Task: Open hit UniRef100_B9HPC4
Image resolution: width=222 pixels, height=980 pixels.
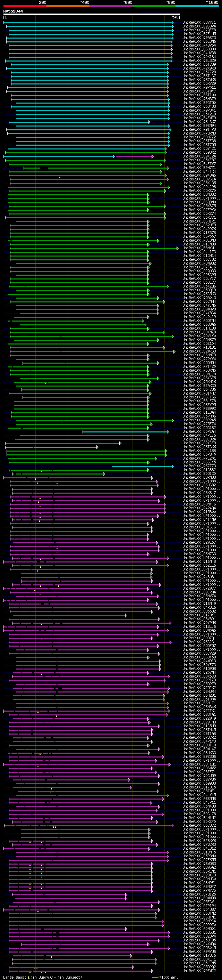Action: coord(199,921)
